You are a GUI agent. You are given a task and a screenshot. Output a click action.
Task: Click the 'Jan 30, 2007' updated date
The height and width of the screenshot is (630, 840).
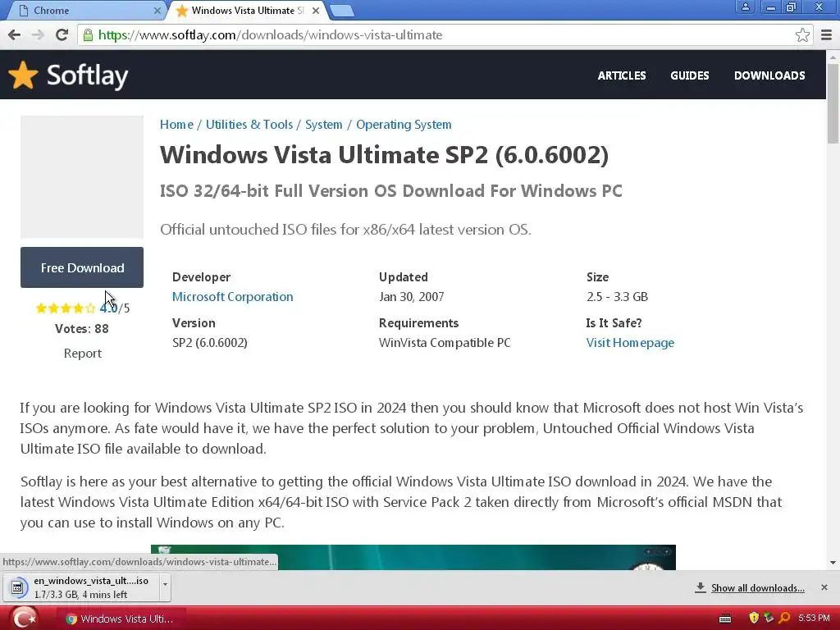pyautogui.click(x=412, y=297)
